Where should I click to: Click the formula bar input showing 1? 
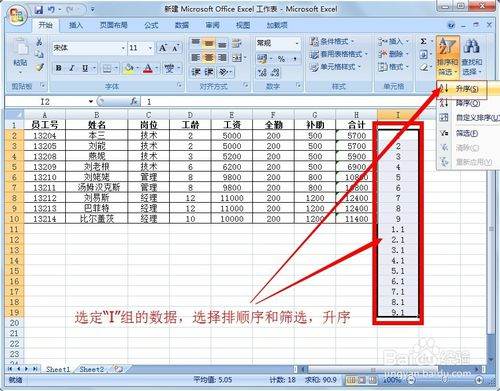pos(287,102)
